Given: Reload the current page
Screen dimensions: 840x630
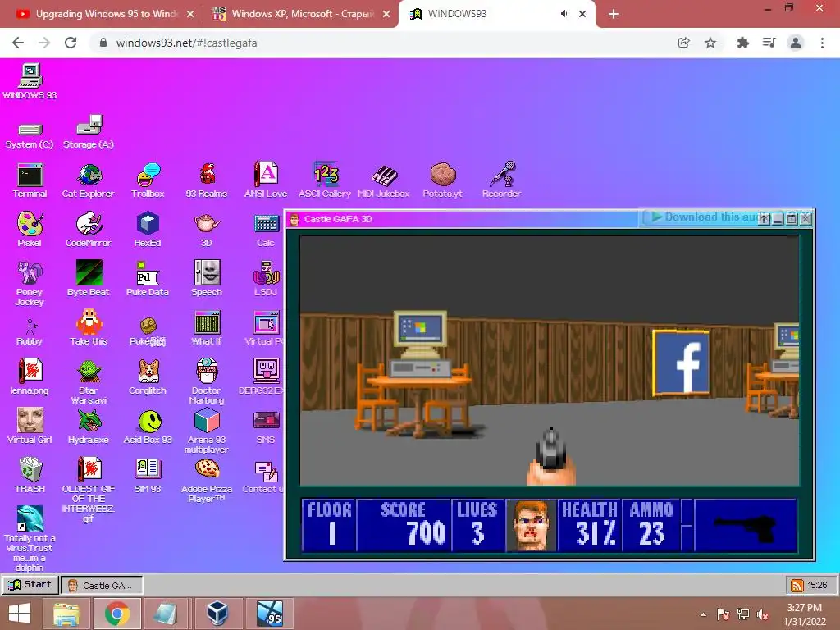Looking at the screenshot, I should (x=71, y=43).
